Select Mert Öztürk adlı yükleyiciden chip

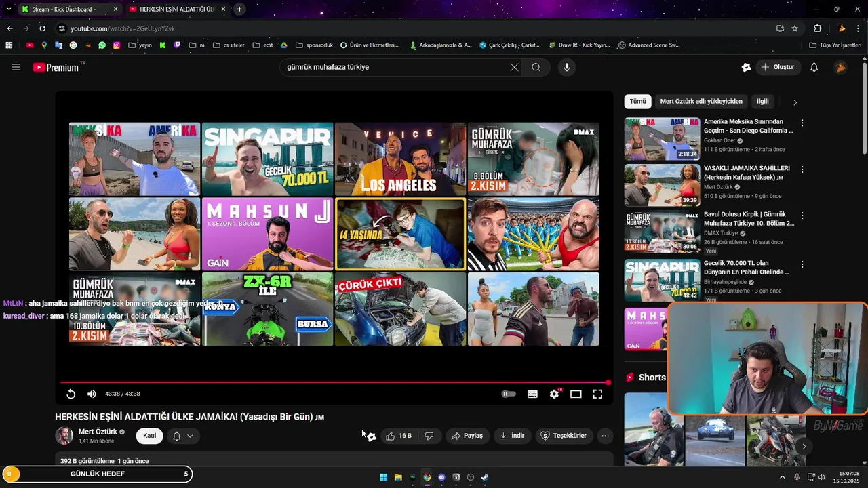[x=701, y=102]
